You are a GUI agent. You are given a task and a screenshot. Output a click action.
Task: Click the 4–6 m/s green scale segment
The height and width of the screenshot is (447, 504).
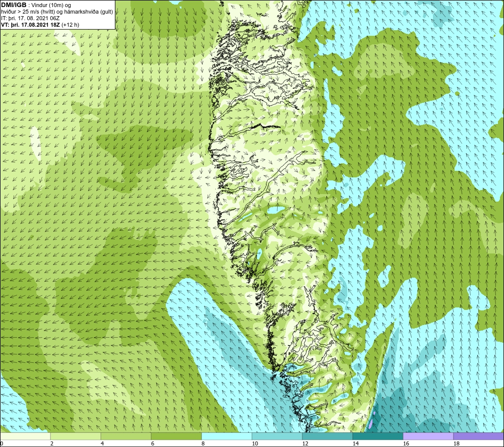point(126,436)
